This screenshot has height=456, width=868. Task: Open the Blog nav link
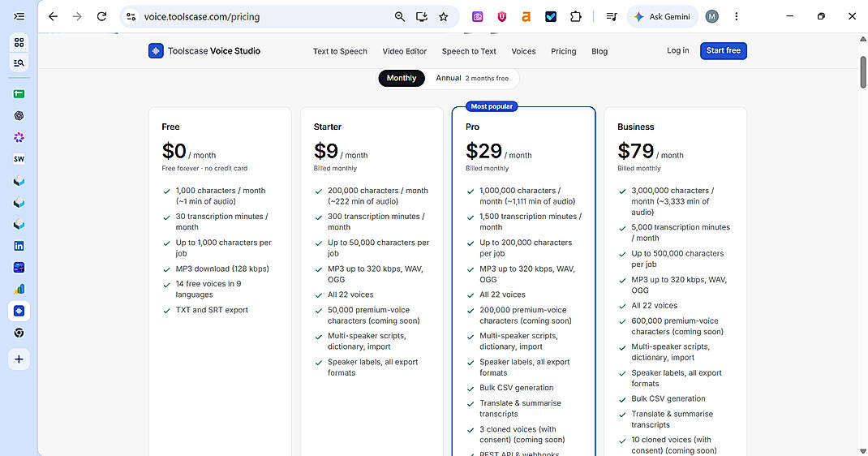point(599,51)
